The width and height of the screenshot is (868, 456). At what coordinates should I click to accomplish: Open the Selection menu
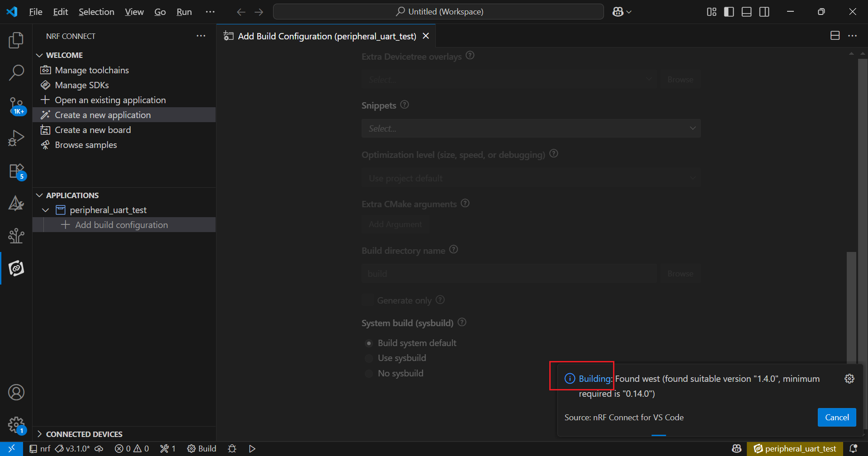96,12
